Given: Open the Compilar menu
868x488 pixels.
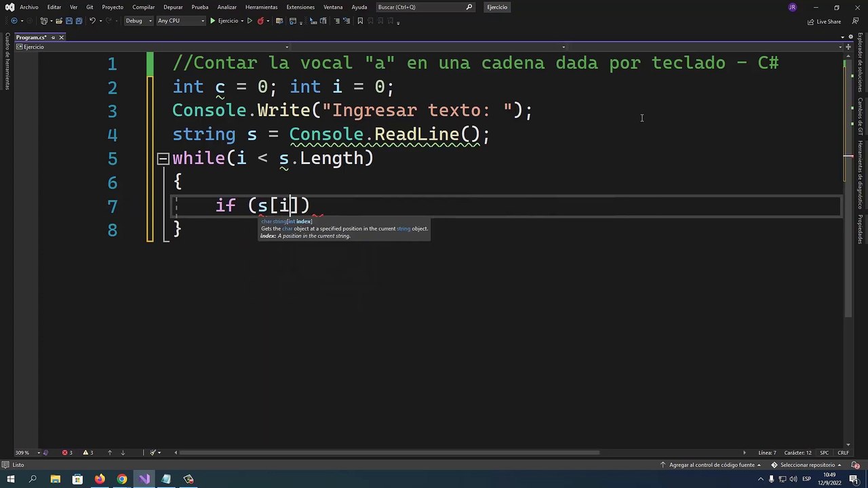Looking at the screenshot, I should point(144,7).
